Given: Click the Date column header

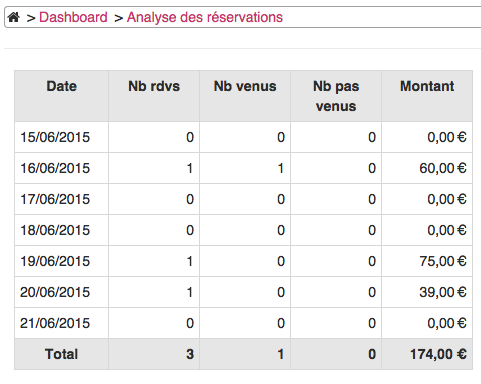Looking at the screenshot, I should [62, 96].
